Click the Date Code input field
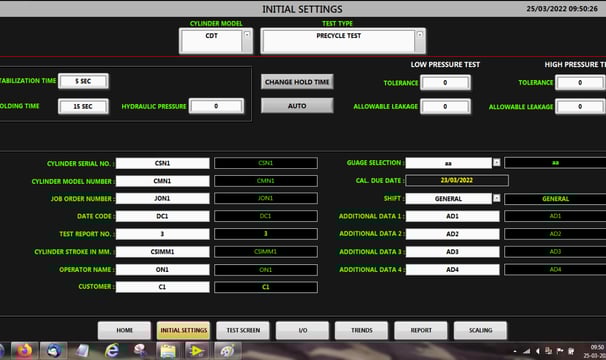The width and height of the screenshot is (606, 360). [x=162, y=216]
